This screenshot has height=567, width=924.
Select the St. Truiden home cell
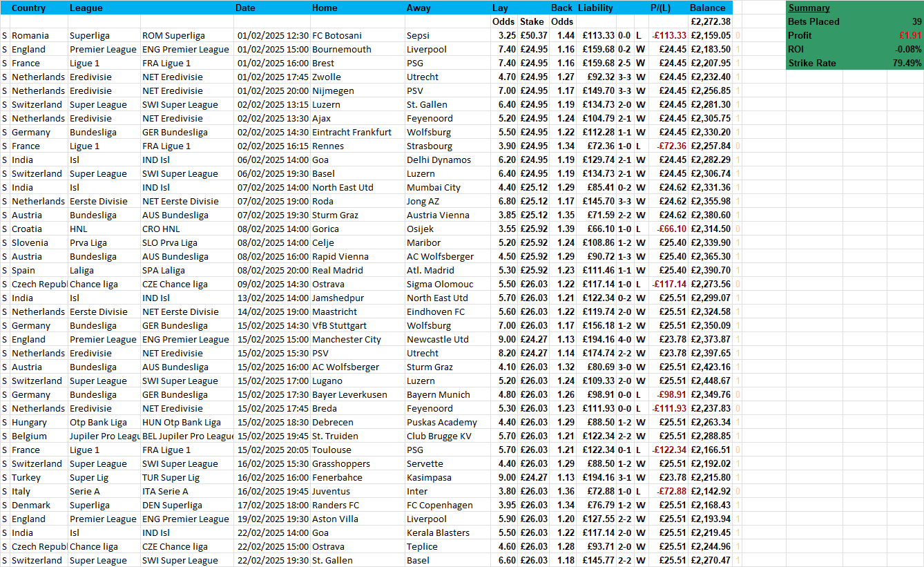tap(357, 436)
